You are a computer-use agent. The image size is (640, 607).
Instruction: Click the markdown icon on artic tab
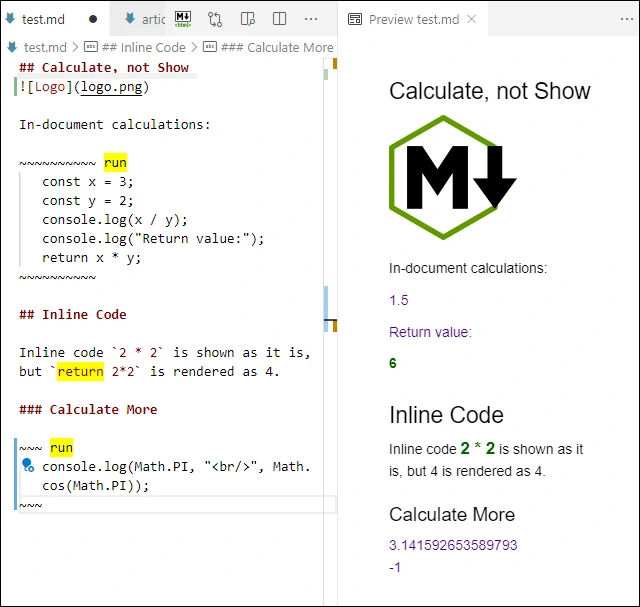[x=130, y=18]
